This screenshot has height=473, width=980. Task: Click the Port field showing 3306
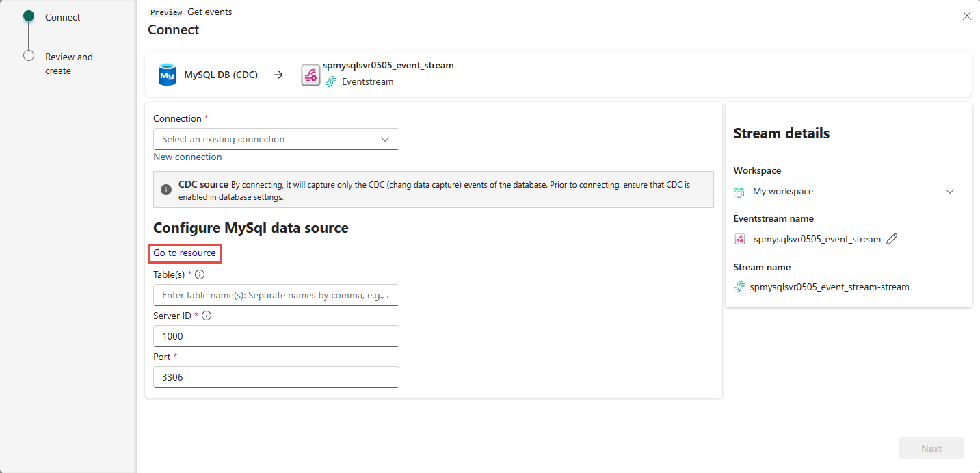276,377
